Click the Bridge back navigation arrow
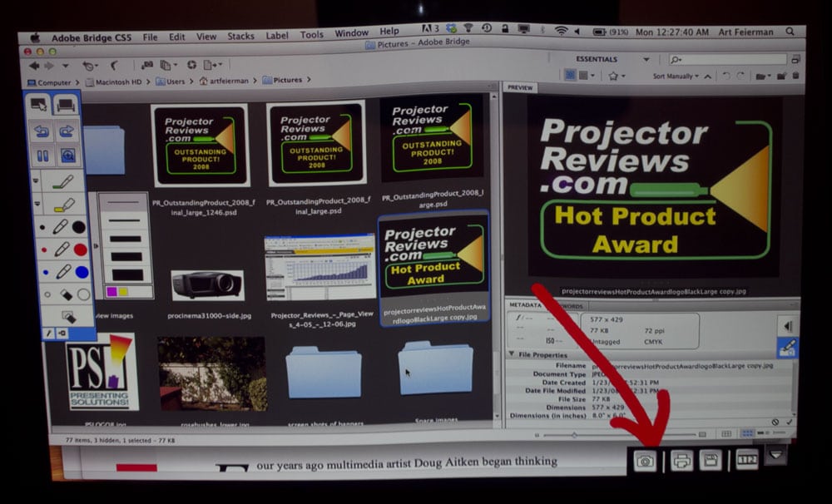The width and height of the screenshot is (832, 504). click(x=34, y=66)
